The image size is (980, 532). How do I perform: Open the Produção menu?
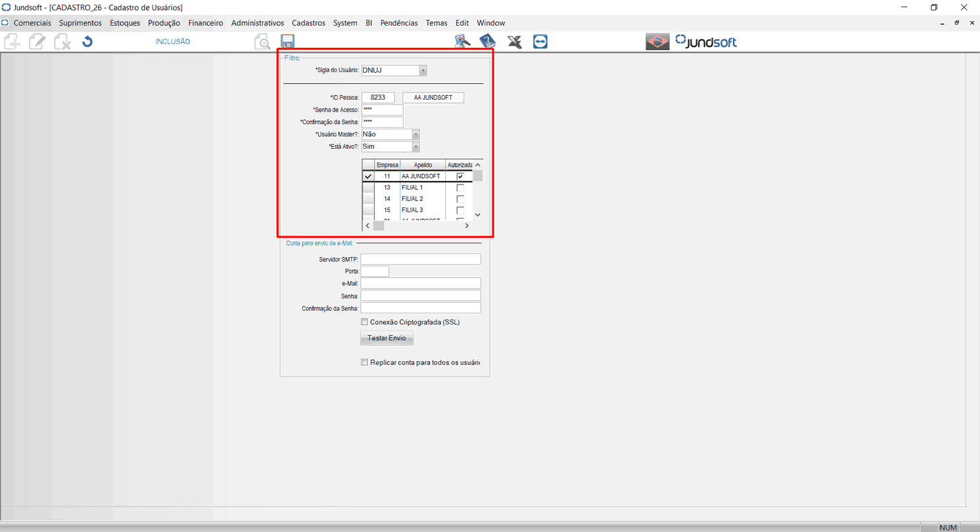(164, 23)
